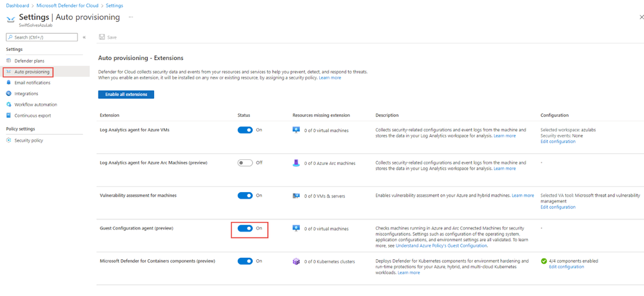Edit configuration for Defender for Containers
Viewport: 644px width, 296px height.
click(x=567, y=267)
